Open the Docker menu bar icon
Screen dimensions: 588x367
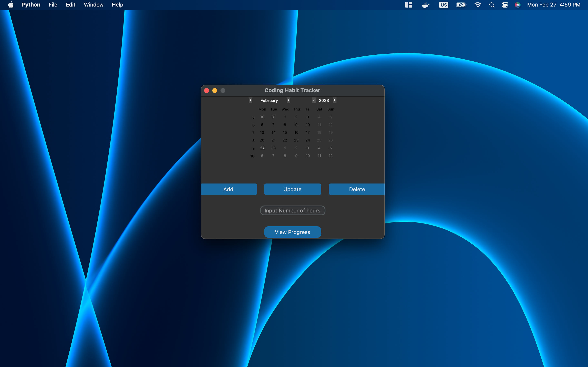point(426,5)
